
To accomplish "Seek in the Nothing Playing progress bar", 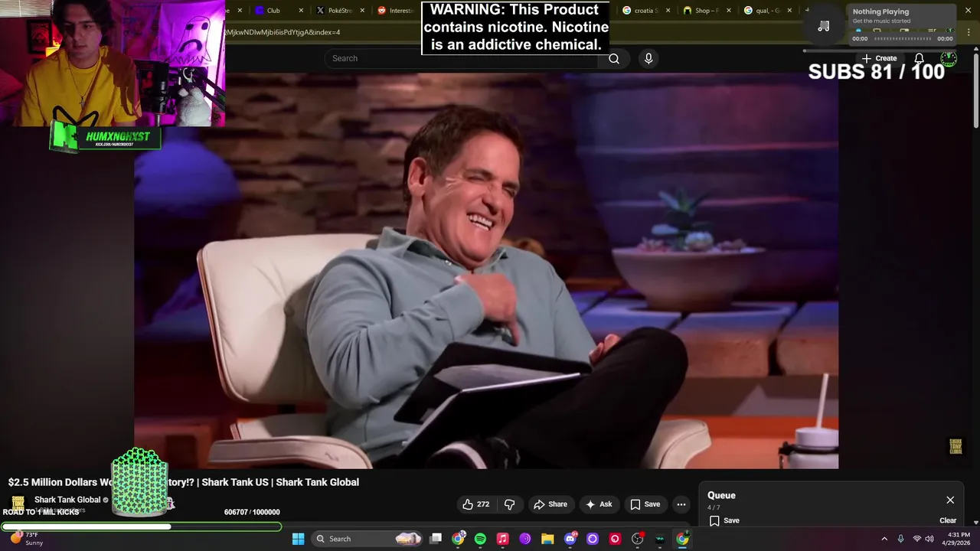I will pyautogui.click(x=903, y=38).
